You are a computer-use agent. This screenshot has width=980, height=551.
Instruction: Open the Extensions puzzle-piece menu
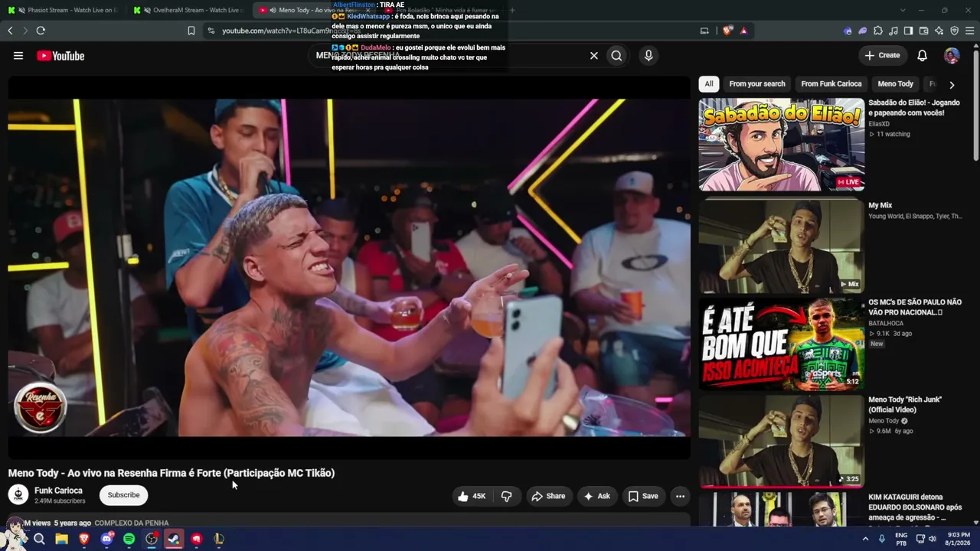point(878,31)
